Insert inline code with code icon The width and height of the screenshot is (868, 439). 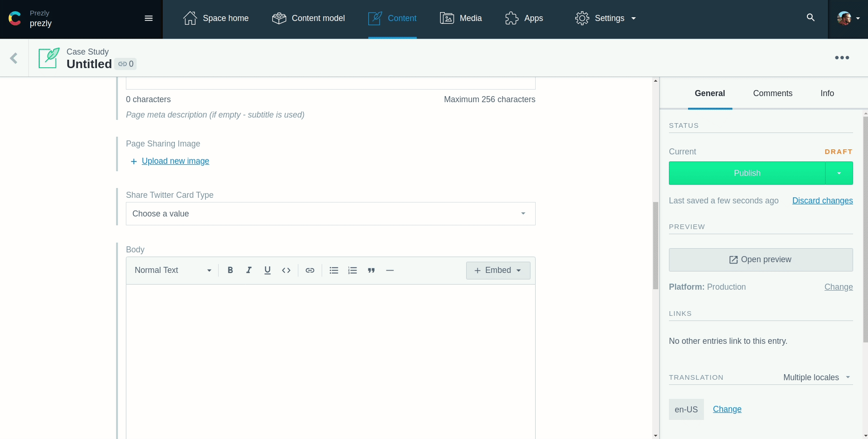tap(286, 270)
